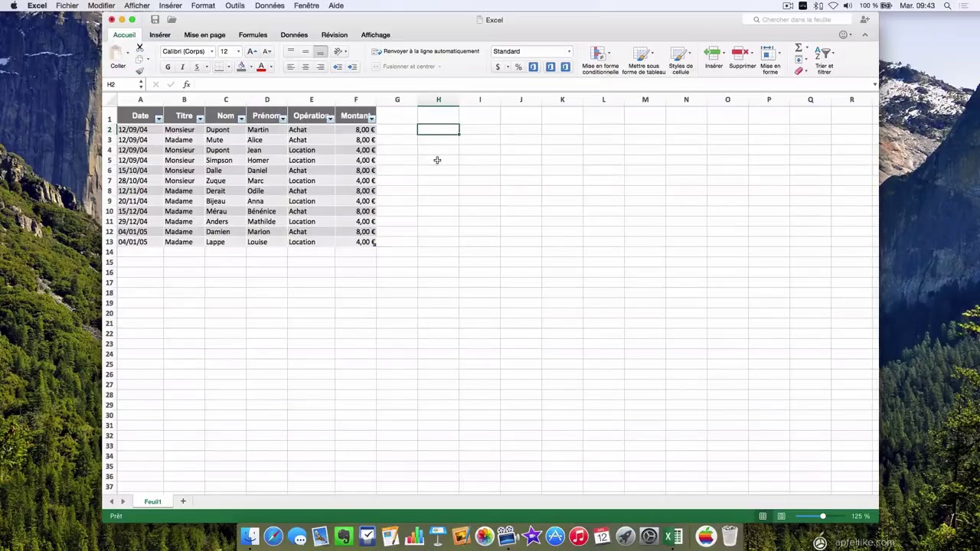Open the Fenêtre menu in menu bar
980x551 pixels.
coord(306,5)
